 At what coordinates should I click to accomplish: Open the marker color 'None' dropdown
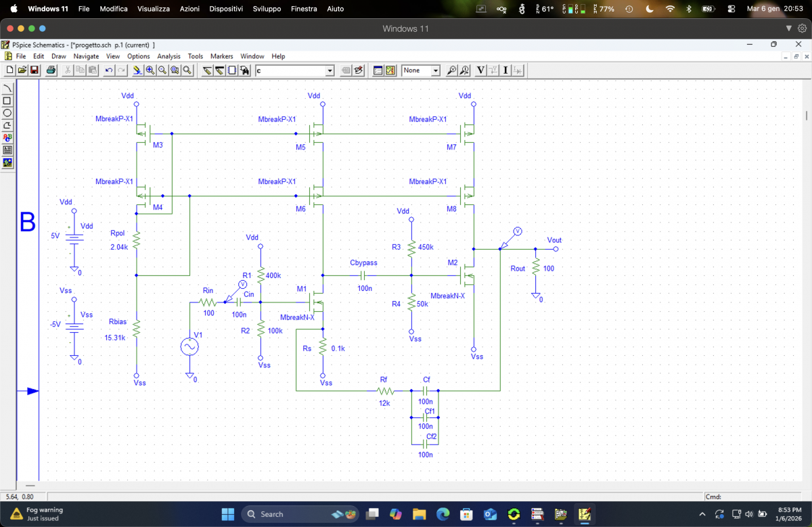(x=435, y=70)
